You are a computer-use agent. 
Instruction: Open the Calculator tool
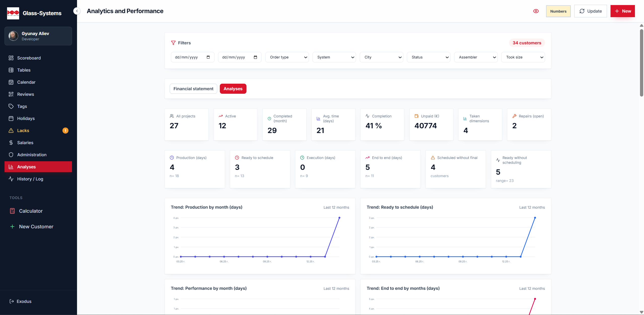tap(30, 211)
